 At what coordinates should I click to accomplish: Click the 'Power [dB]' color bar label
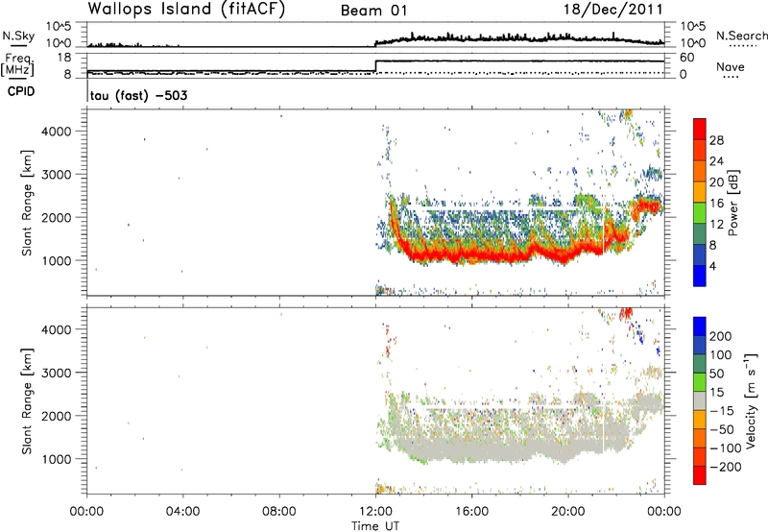click(x=733, y=203)
